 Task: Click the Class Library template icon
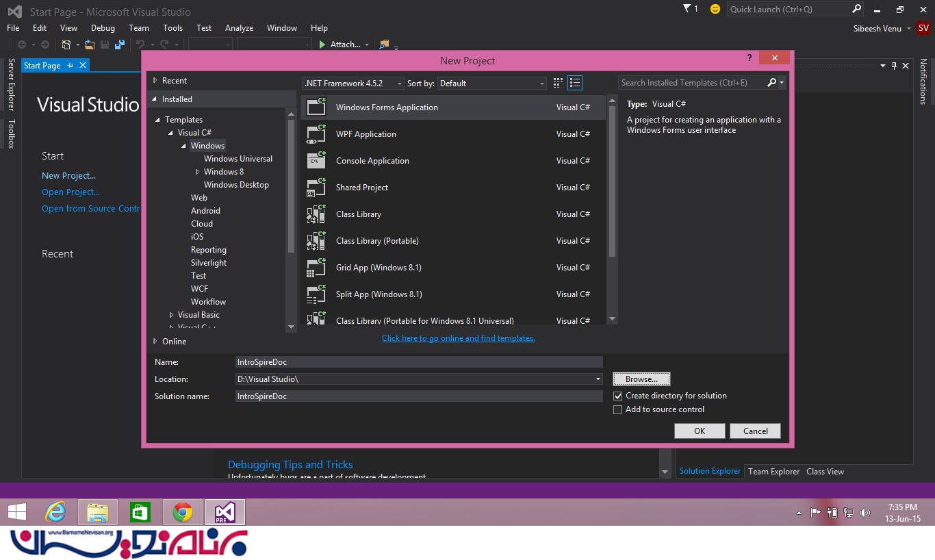pos(316,214)
